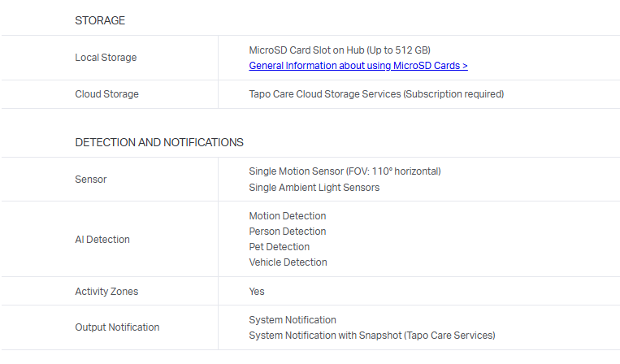Screen dimensions: 620x364
Task: Click the Person Detection entry
Action: (287, 232)
